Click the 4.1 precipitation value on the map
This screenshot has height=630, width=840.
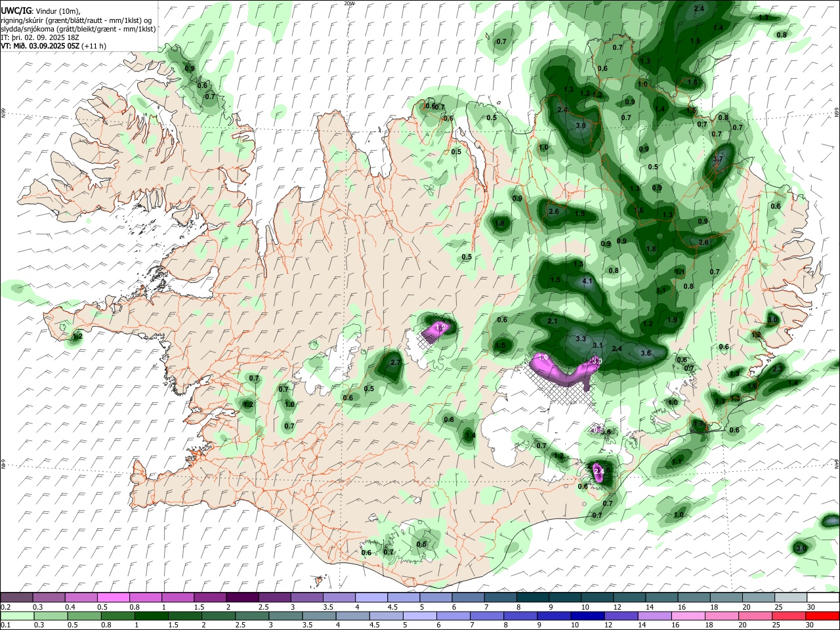pyautogui.click(x=587, y=282)
